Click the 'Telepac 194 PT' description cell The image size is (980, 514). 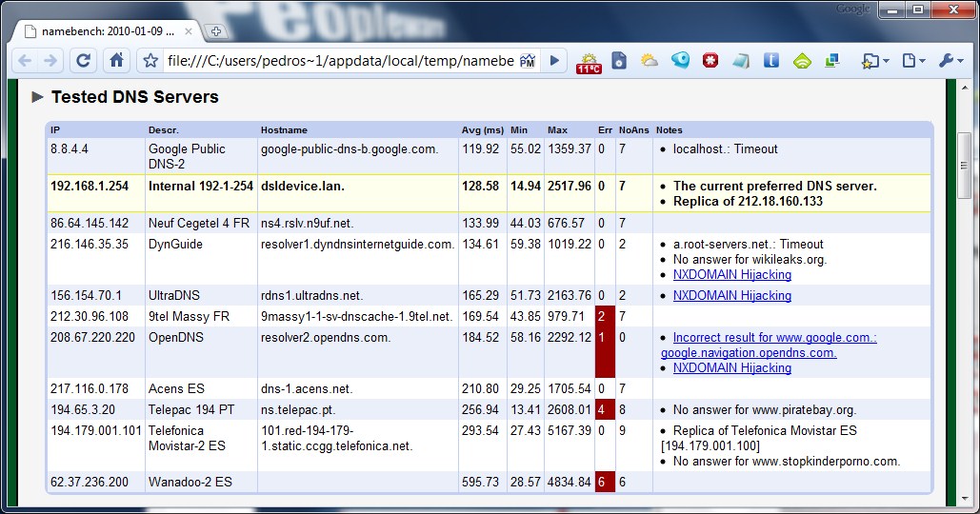(191, 409)
